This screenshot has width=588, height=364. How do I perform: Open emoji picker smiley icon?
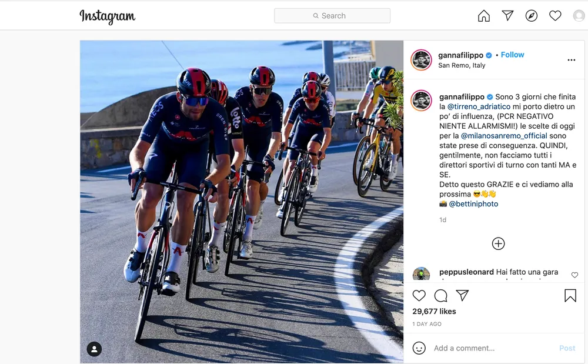point(419,348)
